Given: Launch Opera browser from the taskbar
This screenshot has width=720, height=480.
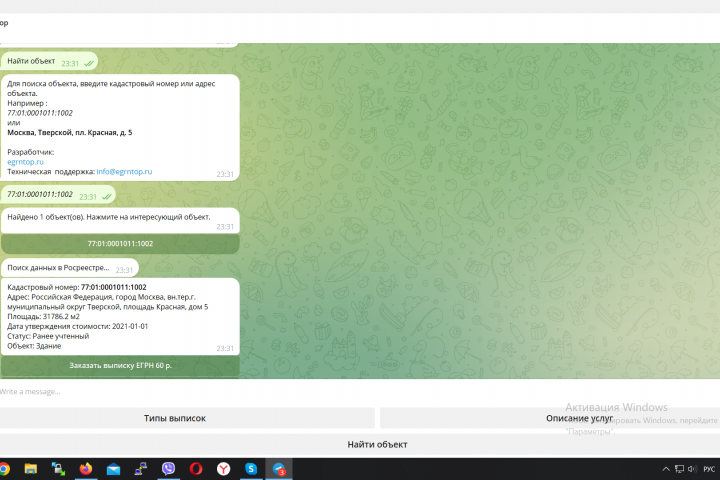Looking at the screenshot, I should [196, 469].
